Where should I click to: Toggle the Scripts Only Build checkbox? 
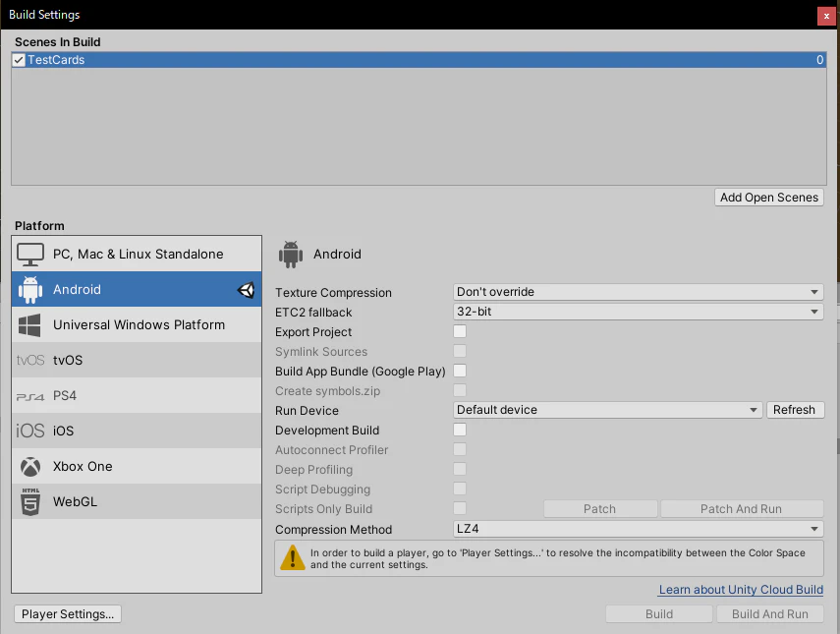pyautogui.click(x=460, y=508)
